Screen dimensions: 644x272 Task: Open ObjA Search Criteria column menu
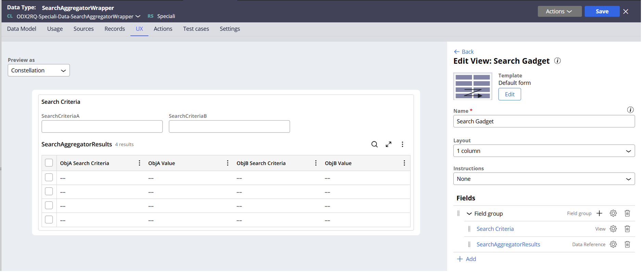coord(139,163)
